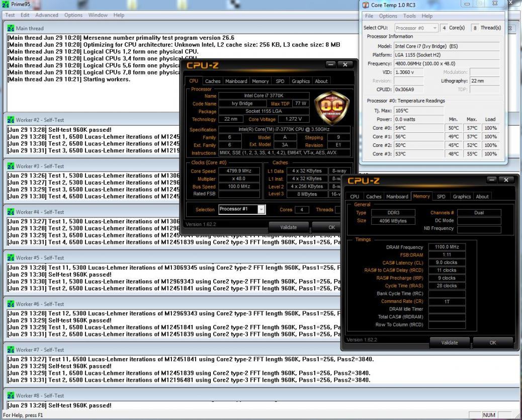Click the Tj. Max 105°C field in Core Temp
The image size is (522, 420).
coord(418,111)
